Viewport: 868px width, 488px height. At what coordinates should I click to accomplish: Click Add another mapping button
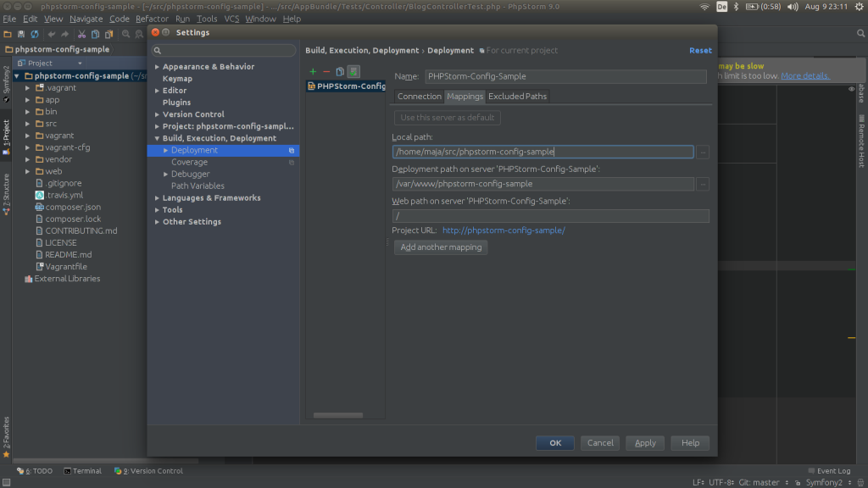[x=441, y=247]
